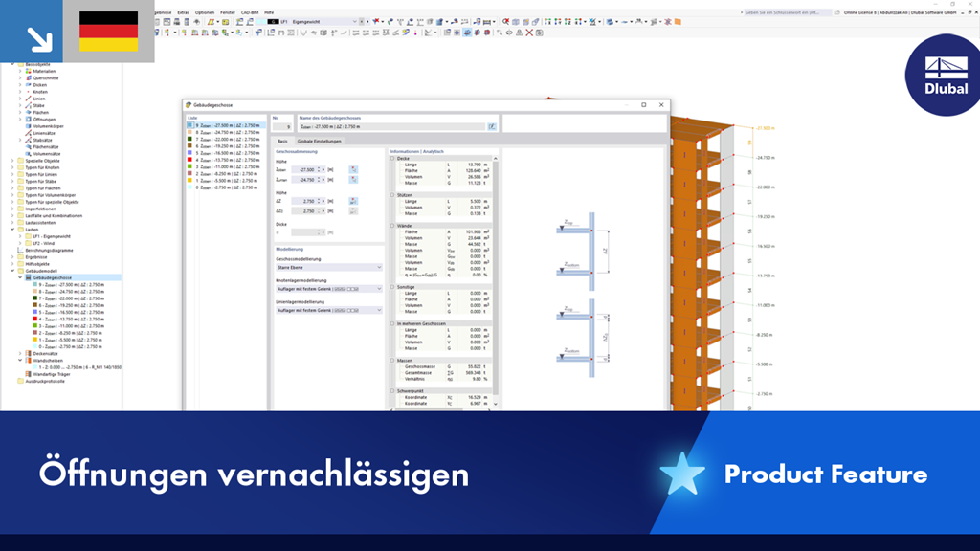The width and height of the screenshot is (980, 551).
Task: Select the Berechnungsdiagramme tree icon
Action: 21,251
